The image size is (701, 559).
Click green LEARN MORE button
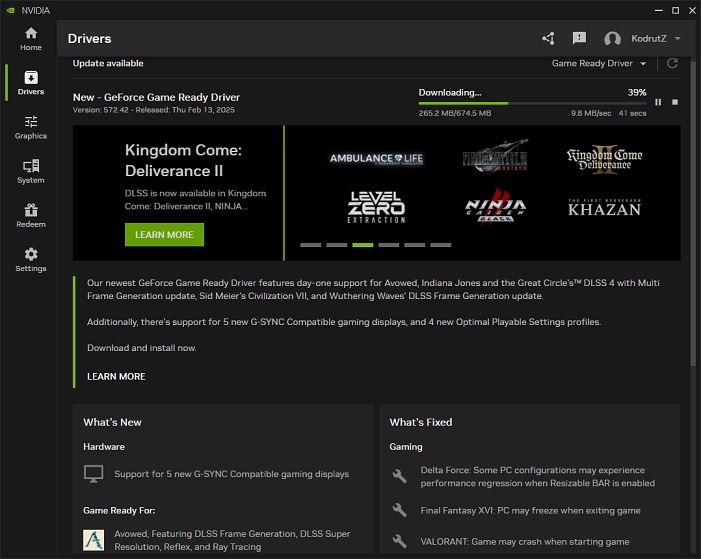point(164,235)
